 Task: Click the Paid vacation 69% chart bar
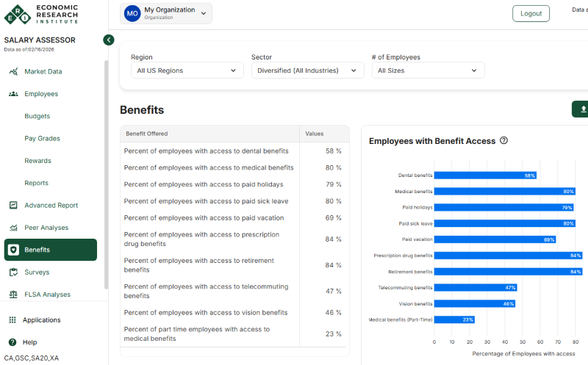(x=495, y=239)
